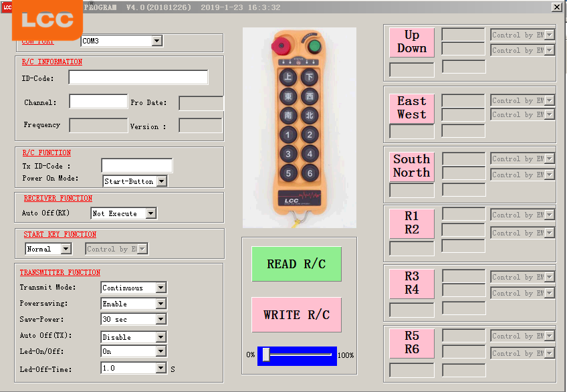567x392 pixels.
Task: Click the East West pink button
Action: tap(412, 108)
